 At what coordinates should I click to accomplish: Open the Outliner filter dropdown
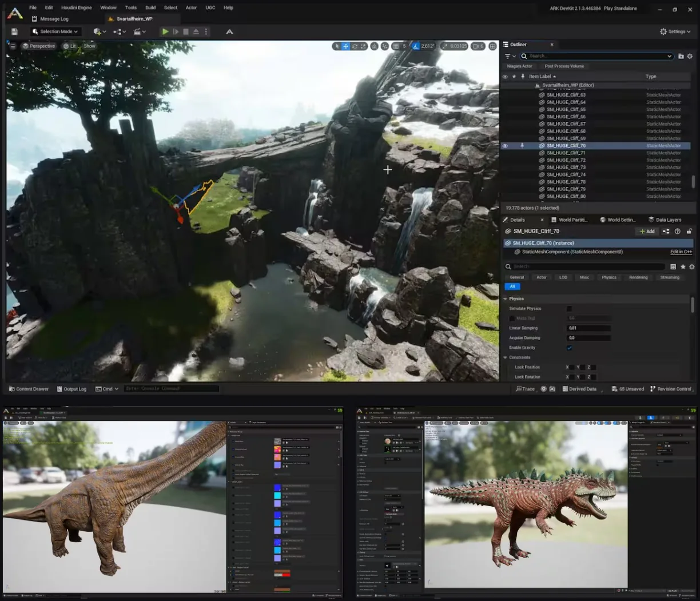coord(509,56)
